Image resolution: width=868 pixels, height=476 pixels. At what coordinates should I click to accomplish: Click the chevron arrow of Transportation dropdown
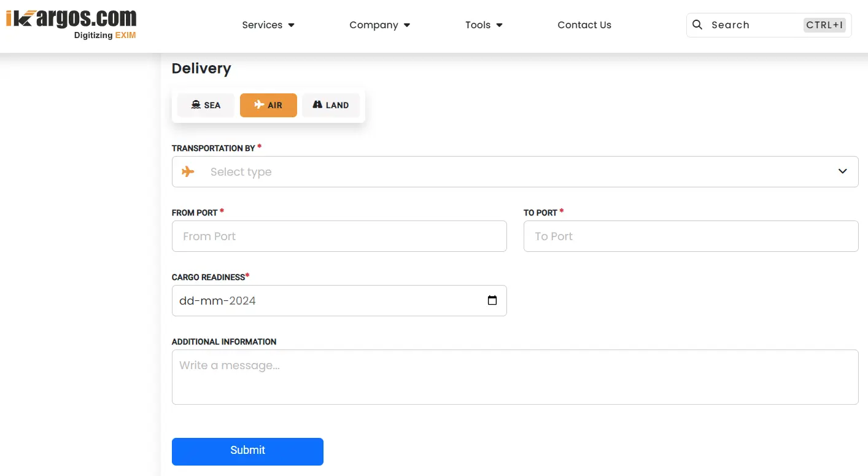click(x=842, y=171)
